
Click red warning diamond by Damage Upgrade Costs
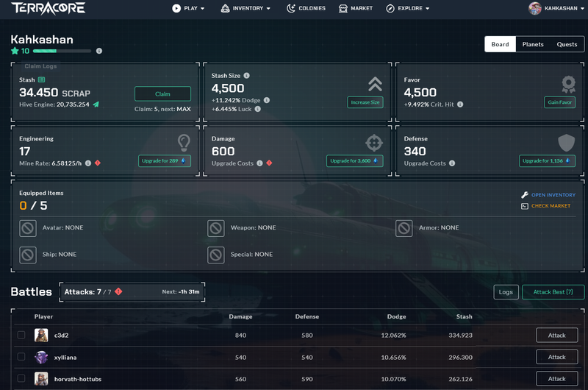[269, 163]
